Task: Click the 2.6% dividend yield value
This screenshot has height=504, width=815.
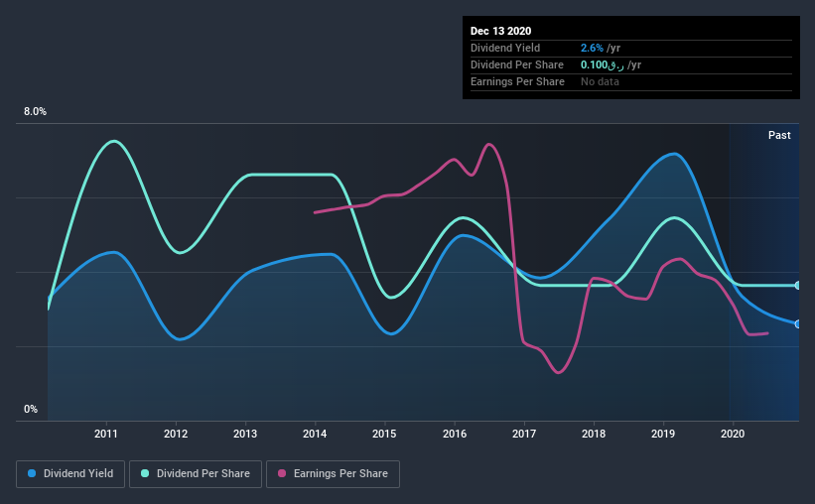Action: 592,48
